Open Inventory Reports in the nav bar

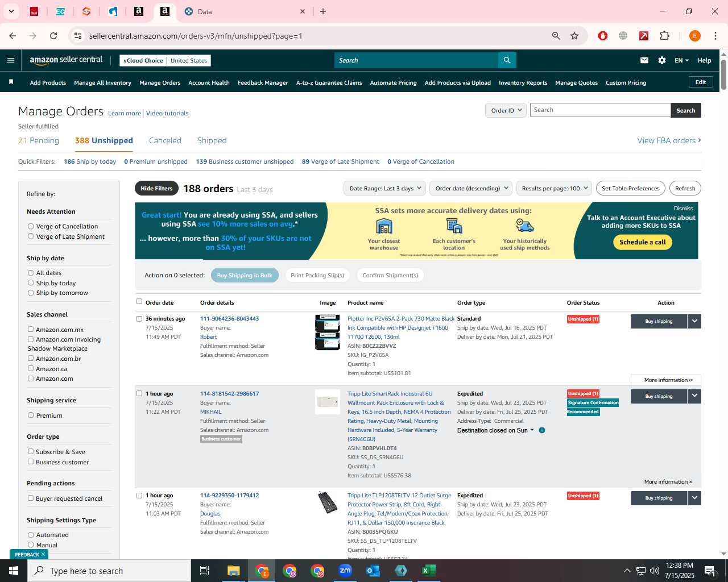coord(523,82)
